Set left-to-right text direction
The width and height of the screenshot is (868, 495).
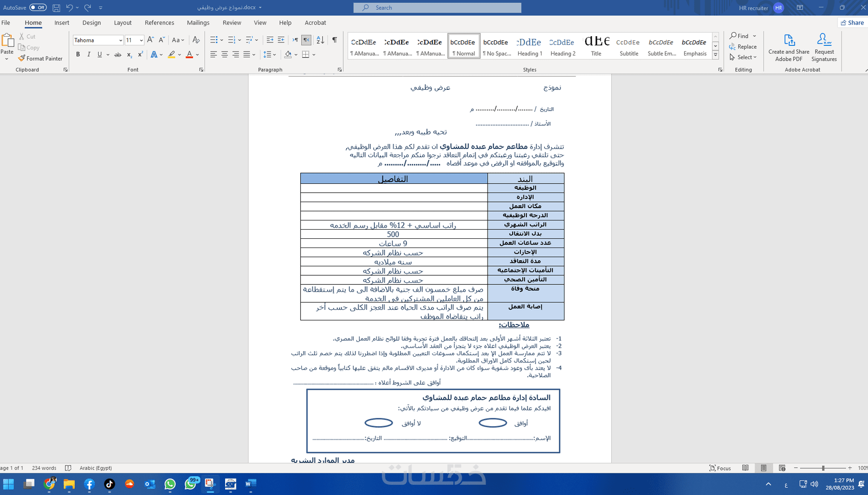click(x=295, y=40)
